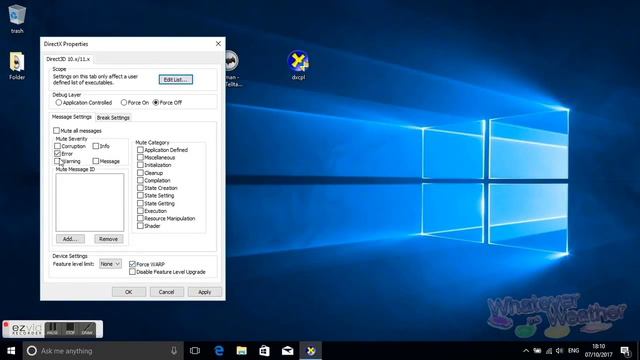Click the battery tray icon
This screenshot has height=360, width=640.
pyautogui.click(x=538, y=351)
